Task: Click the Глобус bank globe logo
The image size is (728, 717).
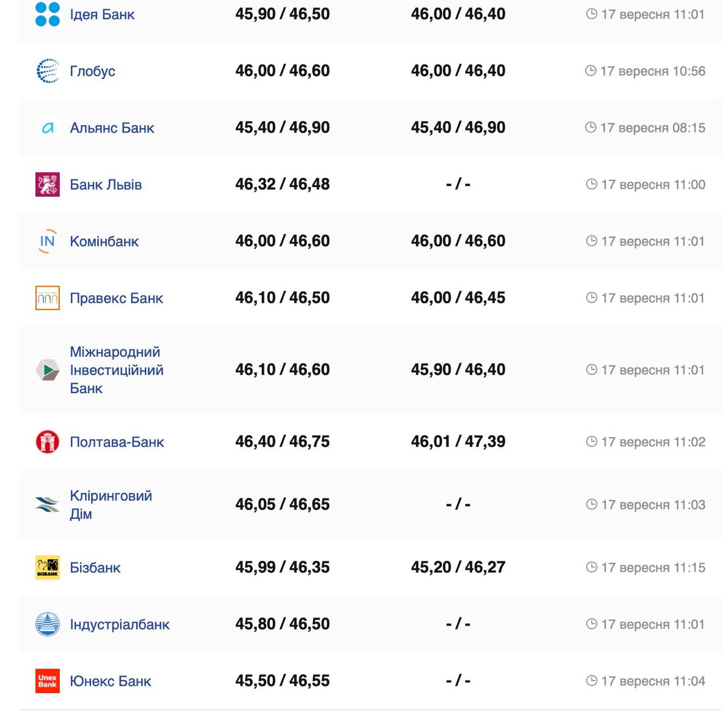Action: pos(47,71)
